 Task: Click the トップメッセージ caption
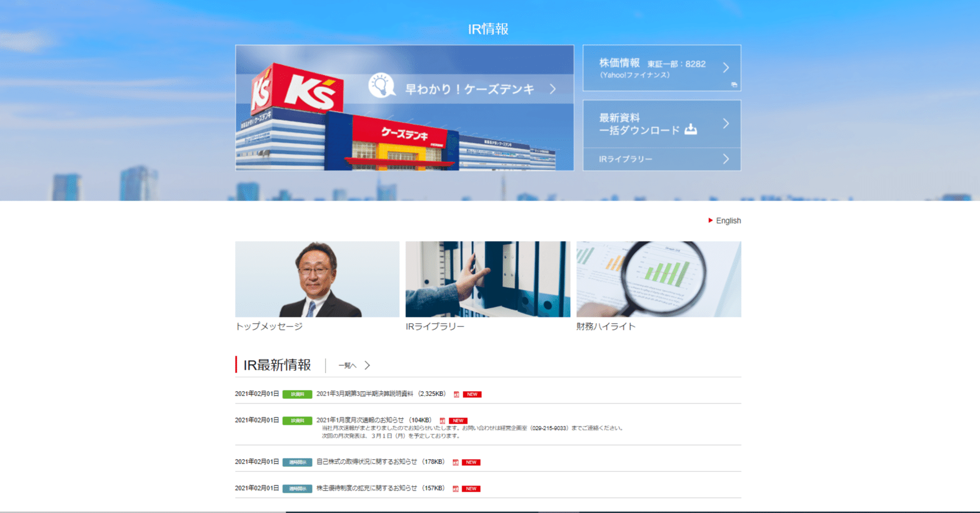269,326
